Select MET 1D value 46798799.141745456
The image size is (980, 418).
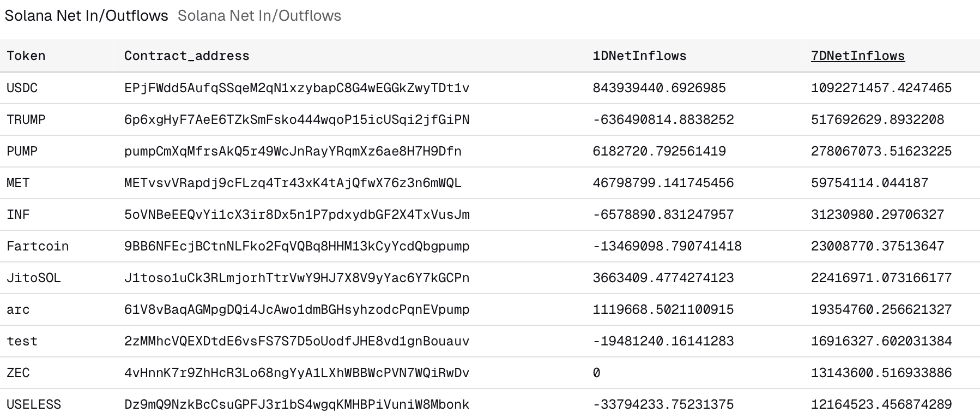tap(663, 183)
